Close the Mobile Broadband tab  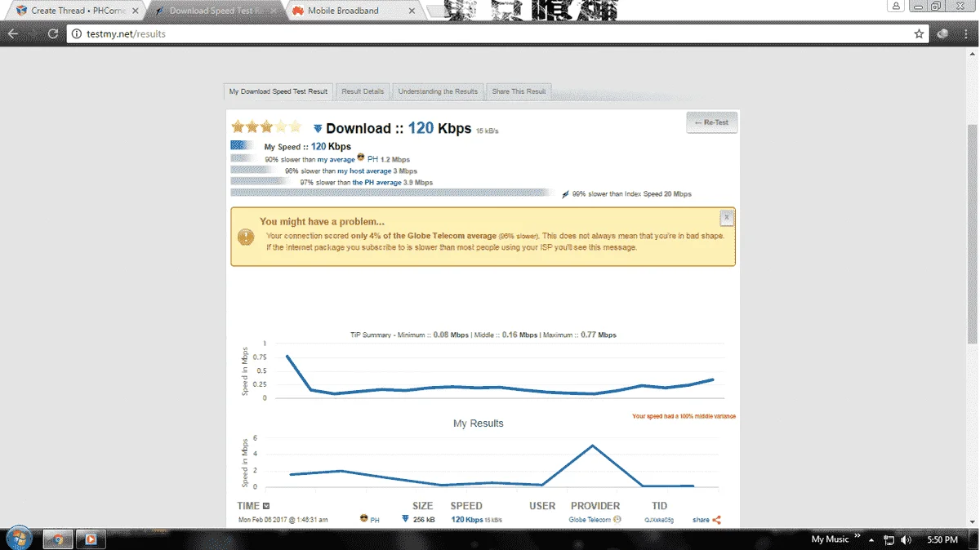pos(412,11)
